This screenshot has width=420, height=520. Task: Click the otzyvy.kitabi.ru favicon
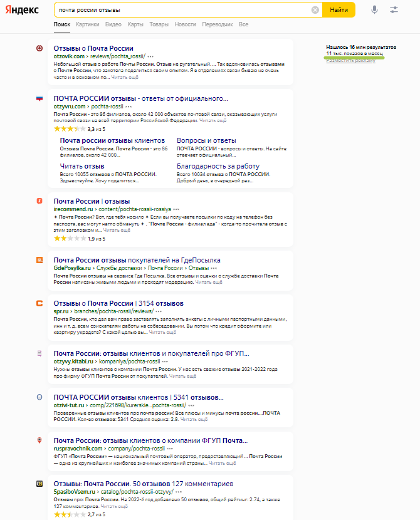coord(39,353)
